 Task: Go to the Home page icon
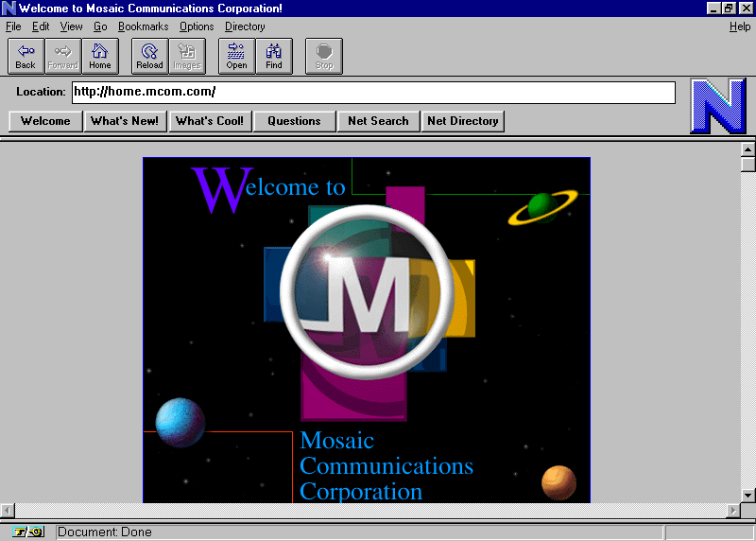100,57
